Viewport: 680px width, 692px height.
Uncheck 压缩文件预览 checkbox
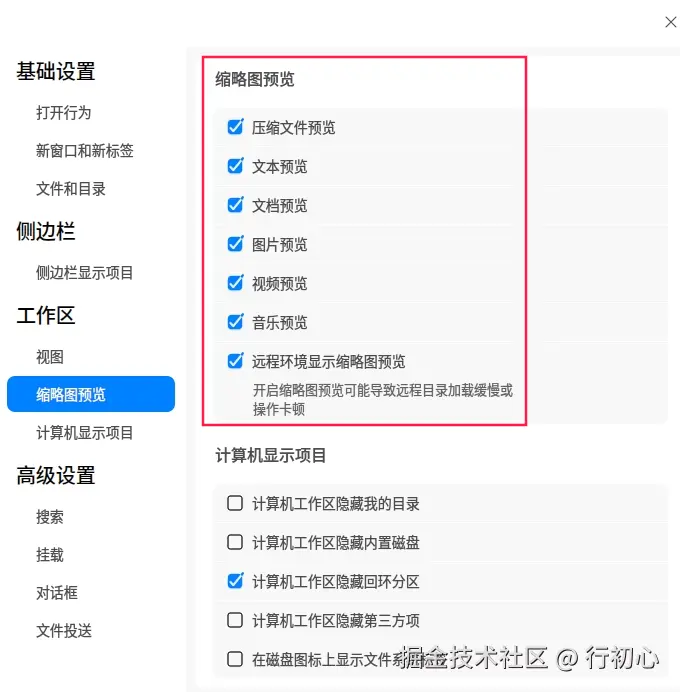click(x=235, y=127)
